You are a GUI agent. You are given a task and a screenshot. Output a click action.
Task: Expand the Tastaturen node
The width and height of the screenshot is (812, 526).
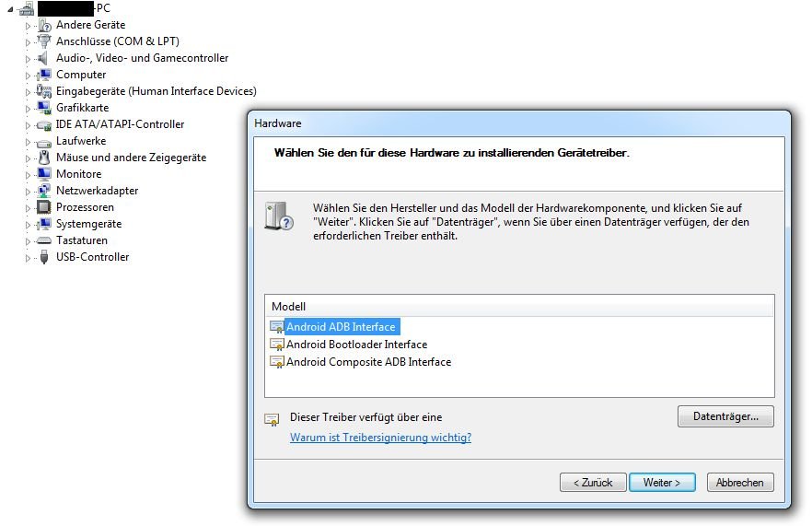click(28, 241)
